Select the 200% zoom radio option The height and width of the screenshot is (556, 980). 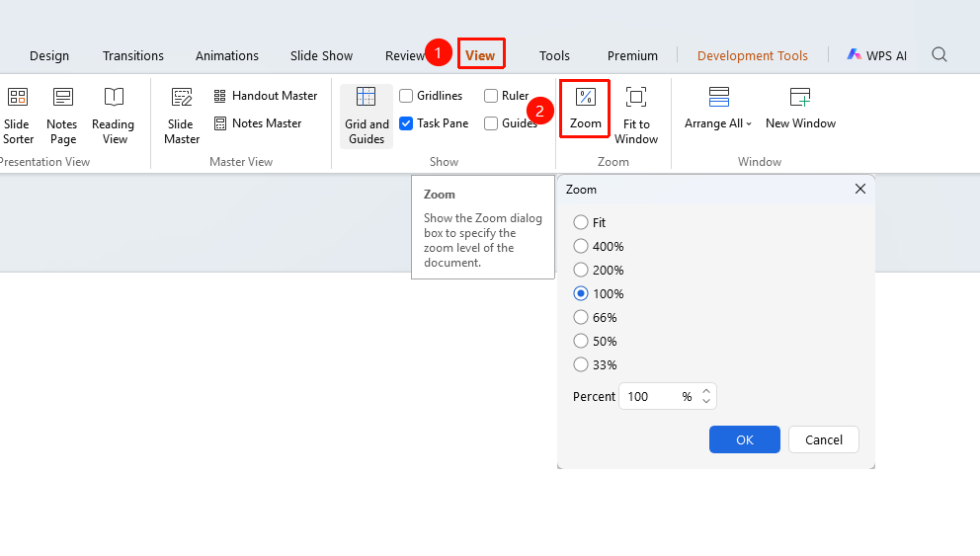[x=581, y=270]
